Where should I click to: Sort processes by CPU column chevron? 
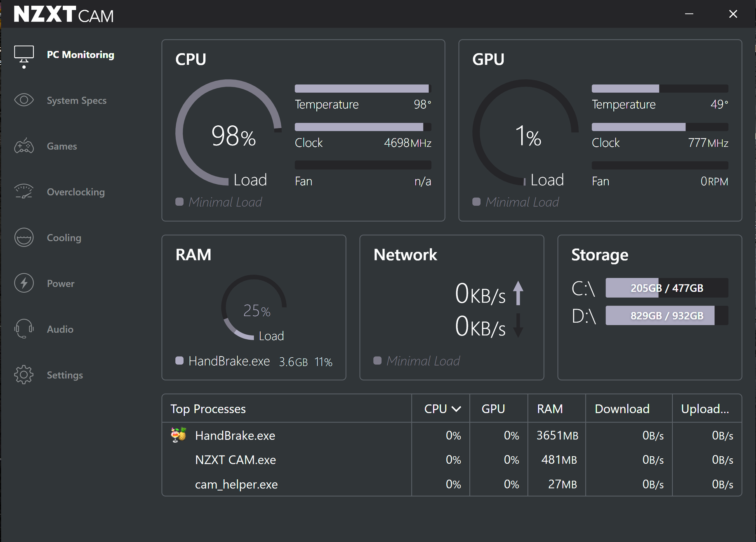click(x=456, y=409)
